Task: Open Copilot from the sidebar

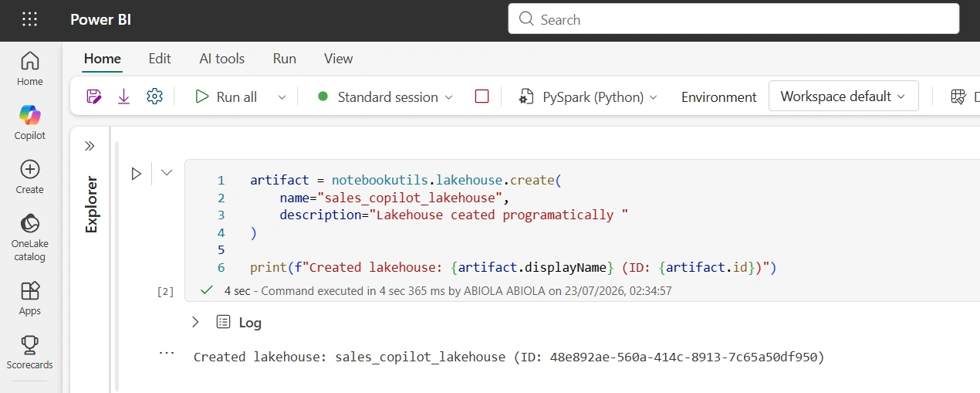Action: coord(30,123)
